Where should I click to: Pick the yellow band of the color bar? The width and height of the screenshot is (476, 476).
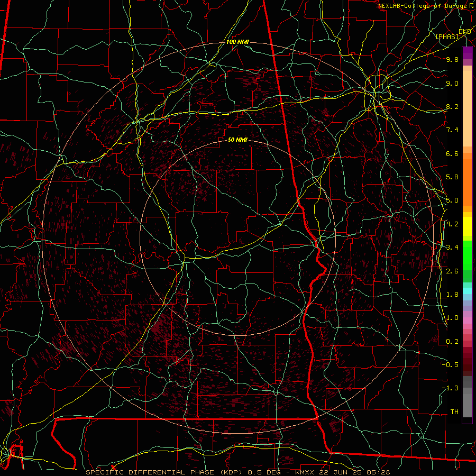467,226
